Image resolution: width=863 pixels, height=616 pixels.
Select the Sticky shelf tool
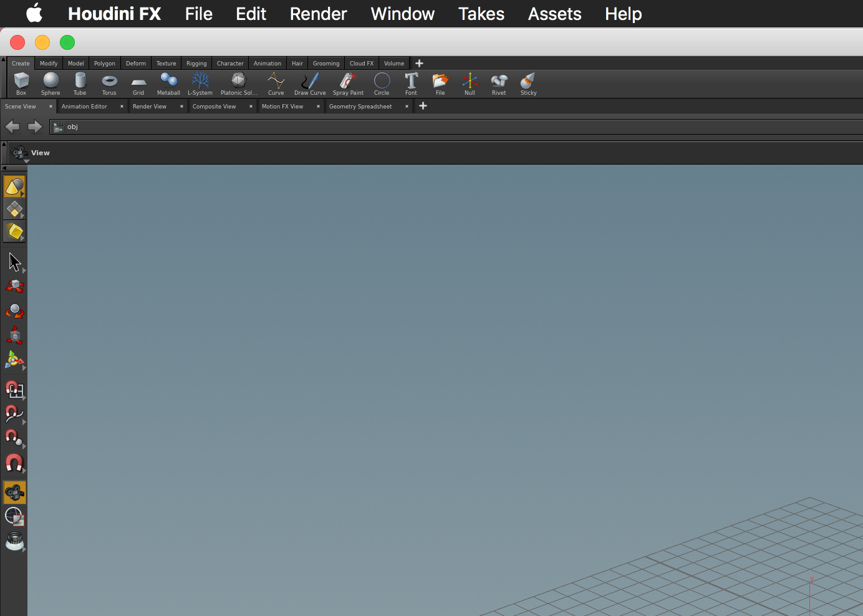click(528, 84)
